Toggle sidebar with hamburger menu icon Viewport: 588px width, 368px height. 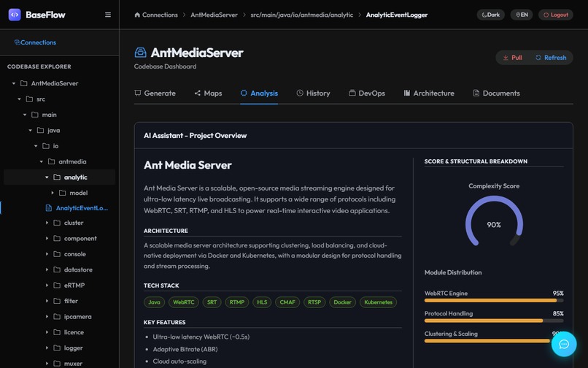(108, 15)
